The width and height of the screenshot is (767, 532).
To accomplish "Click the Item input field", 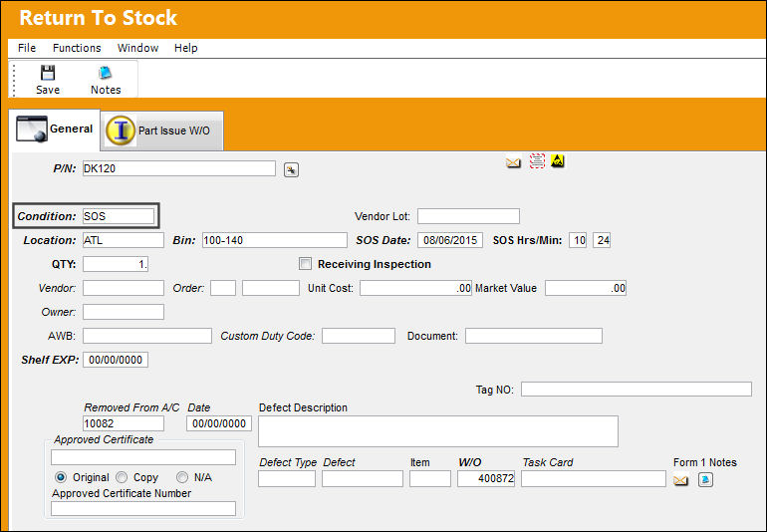I will pyautogui.click(x=430, y=479).
